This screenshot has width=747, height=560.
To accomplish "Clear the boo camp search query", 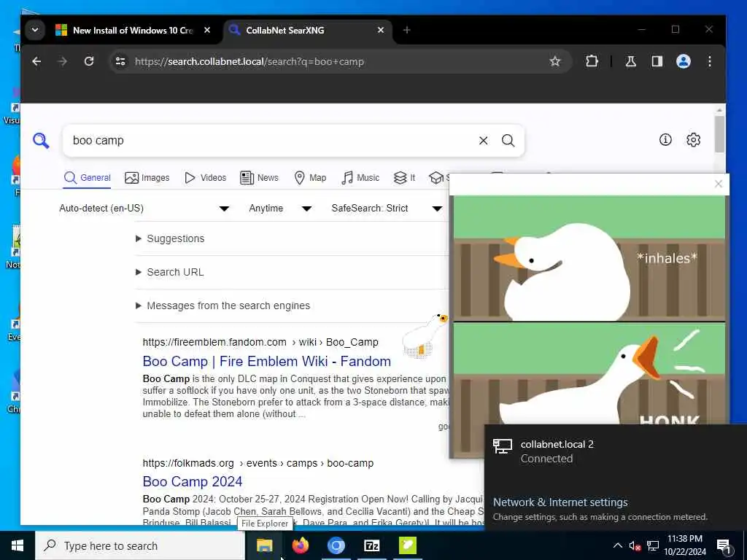I will [x=483, y=141].
